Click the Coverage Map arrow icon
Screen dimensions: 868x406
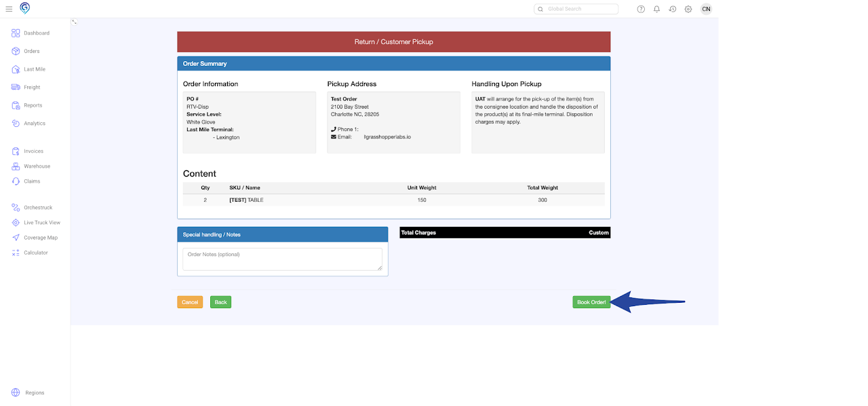16,238
